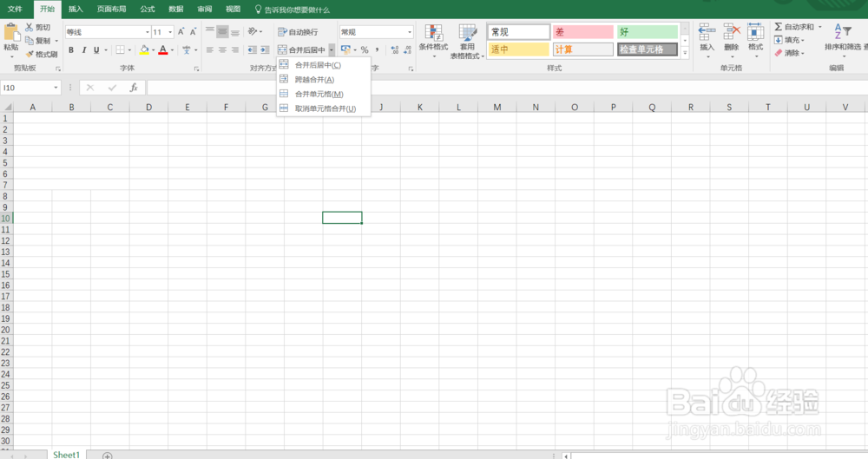
Task: Open Conditional Formatting (条件格式)
Action: (x=433, y=41)
